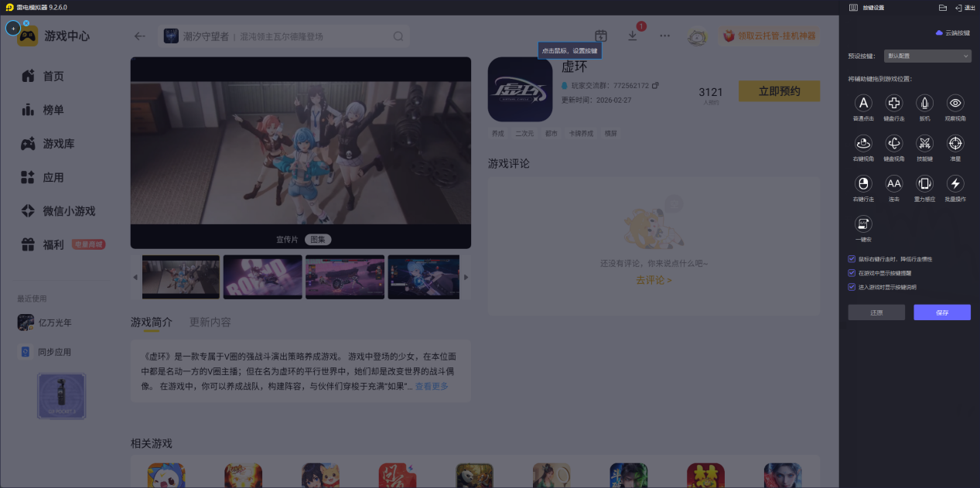Click the 都市 tag
The image size is (980, 488).
coord(551,134)
